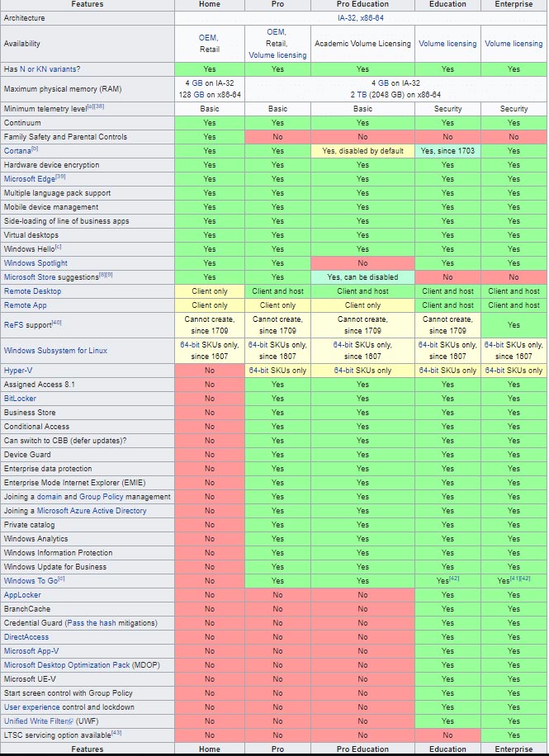Screen dimensions: 549x756
Task: Click Group Policy link in the domain management row
Action: click(102, 497)
